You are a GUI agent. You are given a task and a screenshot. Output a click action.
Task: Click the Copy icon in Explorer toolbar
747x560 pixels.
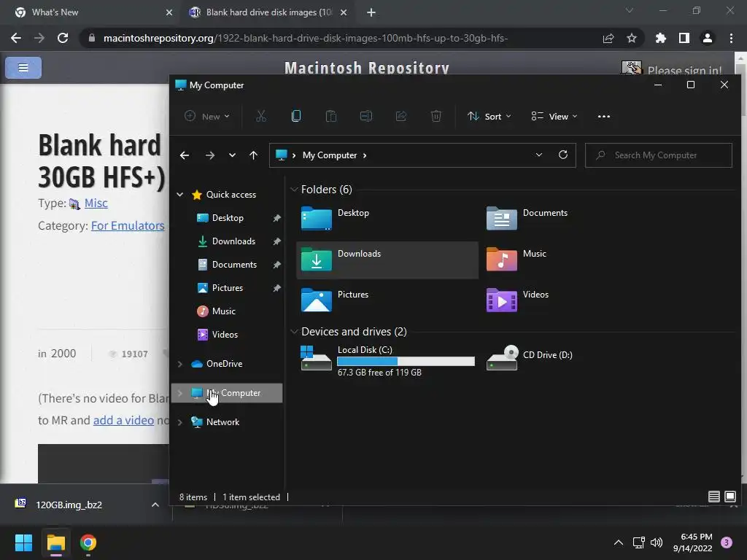tap(296, 116)
